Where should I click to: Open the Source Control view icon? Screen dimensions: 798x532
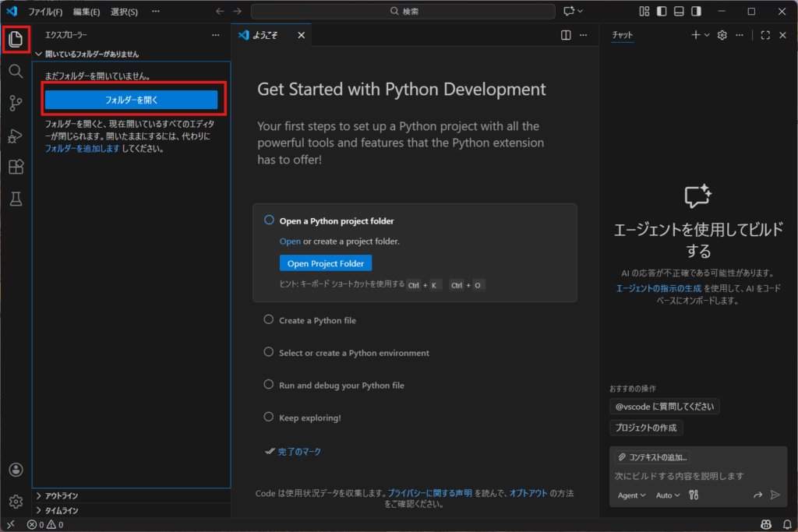[x=16, y=104]
